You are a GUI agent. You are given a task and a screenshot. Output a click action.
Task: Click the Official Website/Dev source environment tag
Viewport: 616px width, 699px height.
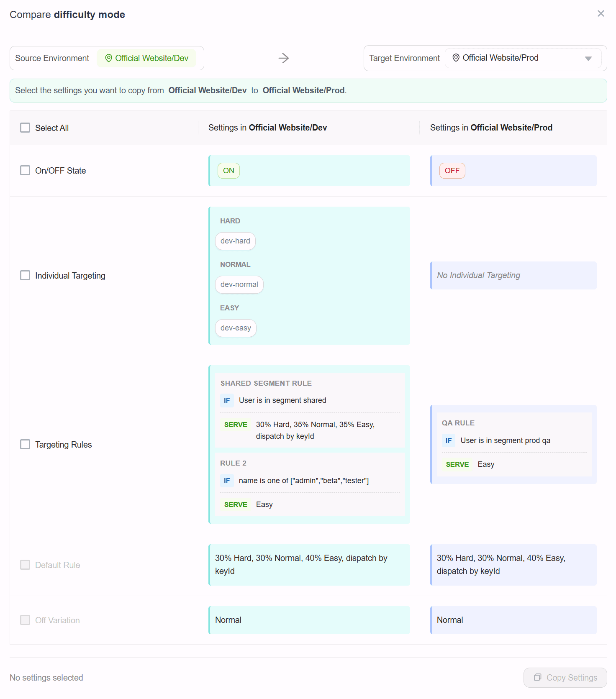[x=146, y=58]
